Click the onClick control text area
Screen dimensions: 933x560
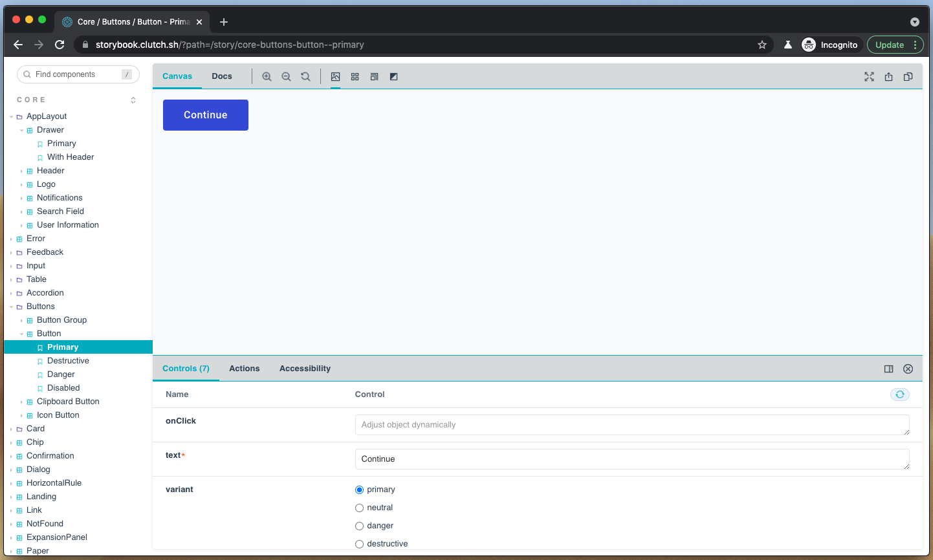point(632,425)
